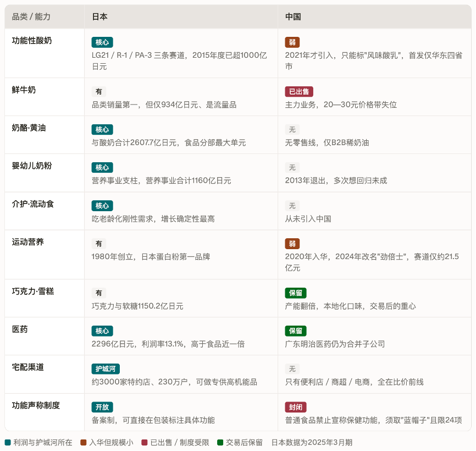Viewport: 476px width, 451px height.
Task: Click legend label 交易后保留
Action: click(244, 443)
